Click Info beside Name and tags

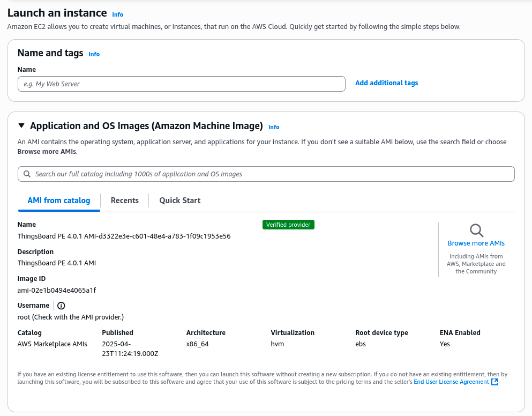coord(94,54)
